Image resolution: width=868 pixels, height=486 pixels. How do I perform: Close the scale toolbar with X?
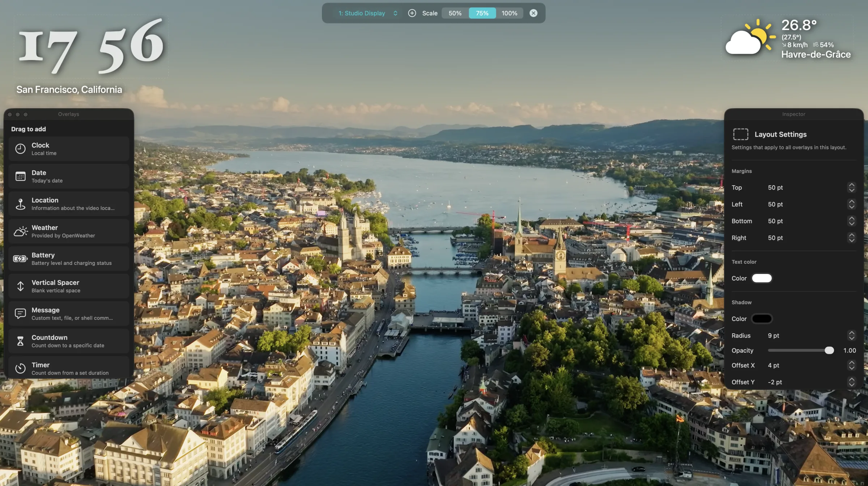click(x=533, y=13)
